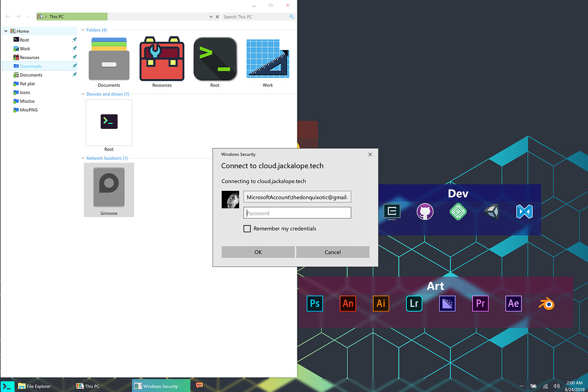This screenshot has height=392, width=588.
Task: Click the Password input field
Action: click(297, 212)
